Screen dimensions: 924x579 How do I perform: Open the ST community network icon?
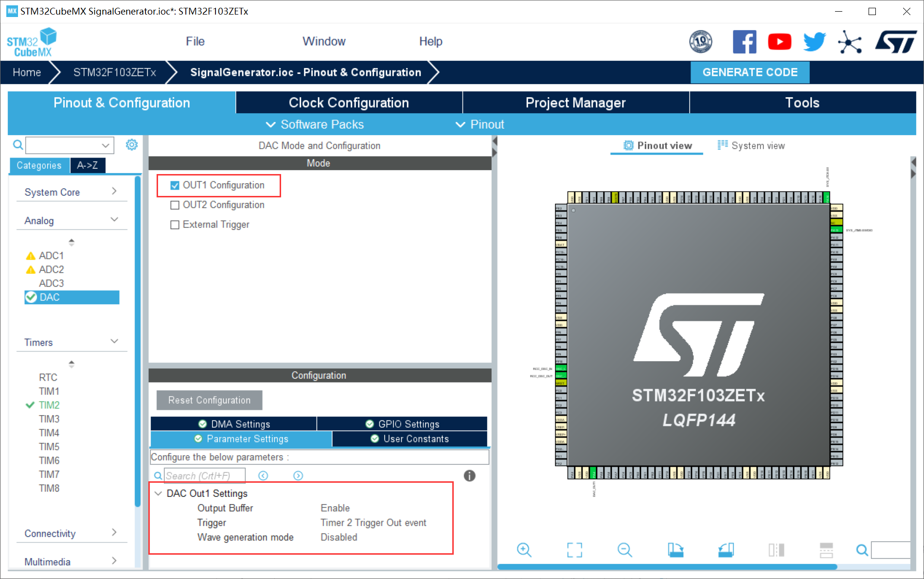tap(850, 42)
